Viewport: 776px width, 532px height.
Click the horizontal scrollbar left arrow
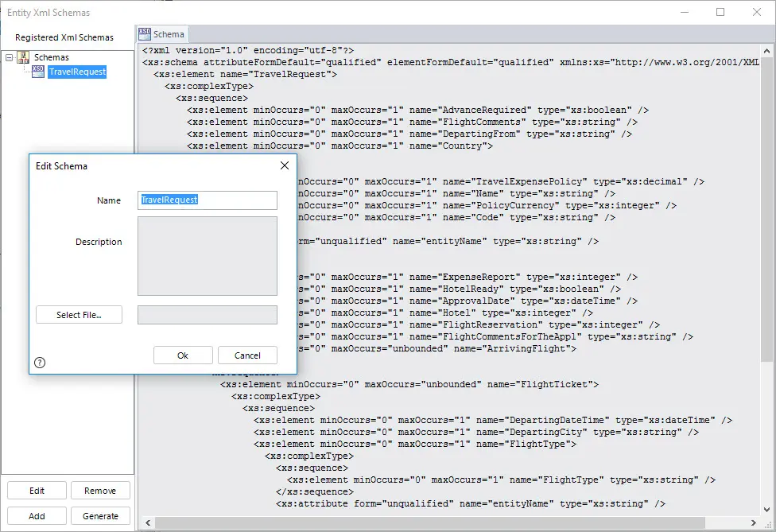[x=148, y=522]
